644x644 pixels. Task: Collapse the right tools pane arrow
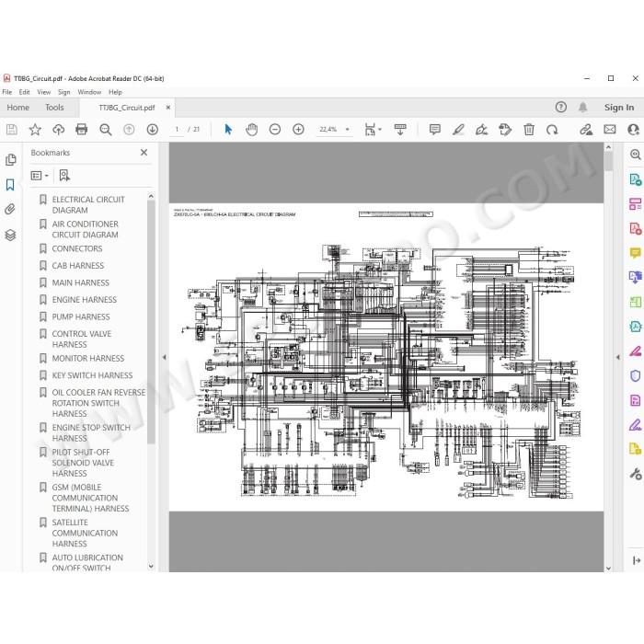click(618, 357)
